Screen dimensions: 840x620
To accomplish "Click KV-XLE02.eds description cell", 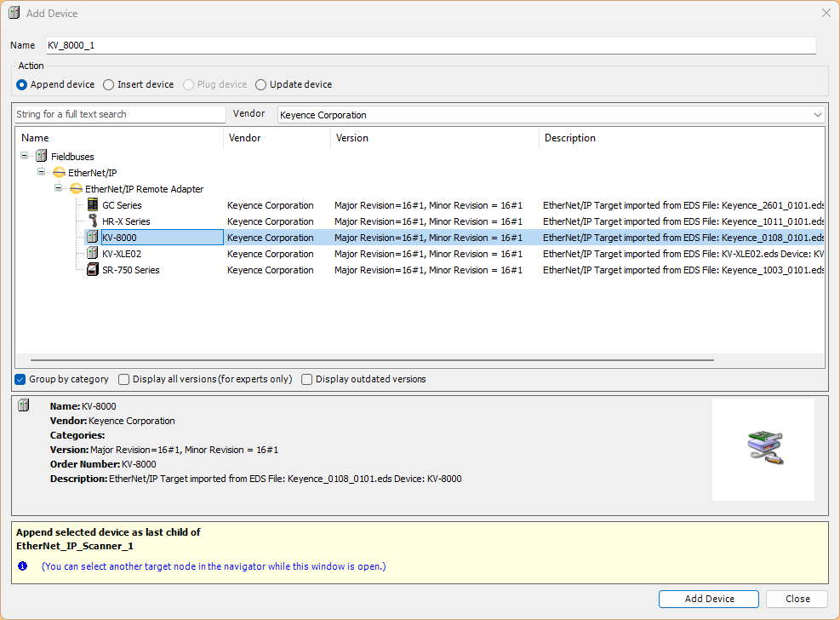I will point(683,254).
